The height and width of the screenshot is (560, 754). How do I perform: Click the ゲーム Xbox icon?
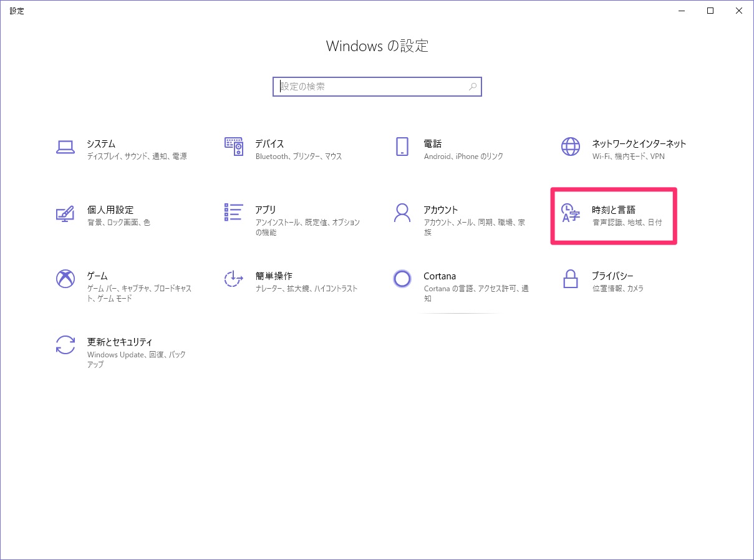point(65,279)
